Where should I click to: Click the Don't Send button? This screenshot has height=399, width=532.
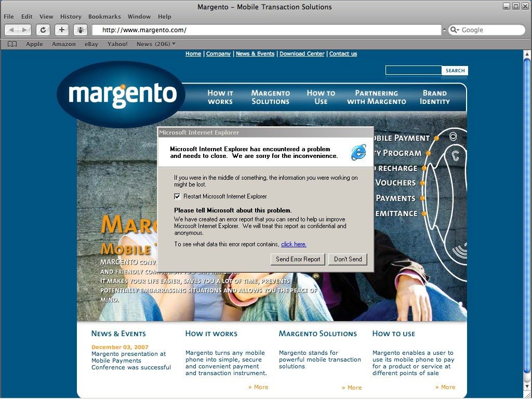click(348, 259)
